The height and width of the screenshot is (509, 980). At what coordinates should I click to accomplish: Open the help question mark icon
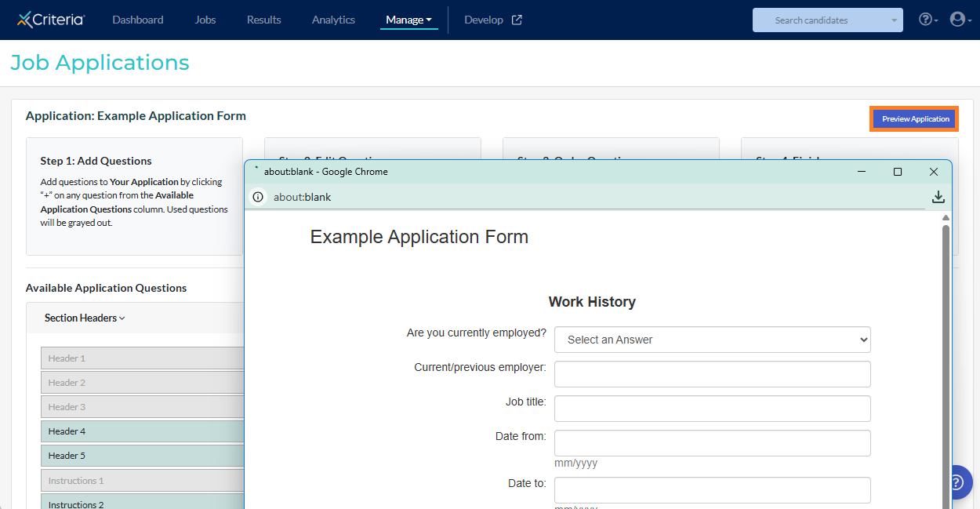click(x=924, y=20)
